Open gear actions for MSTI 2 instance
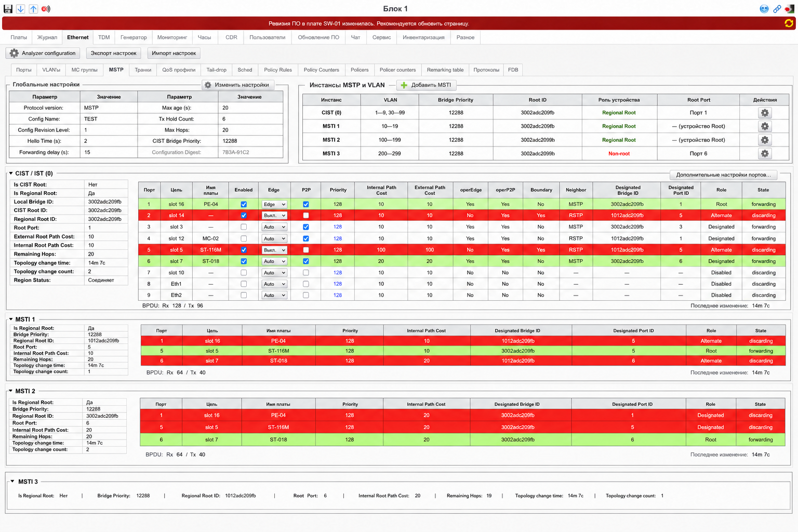 (x=765, y=140)
